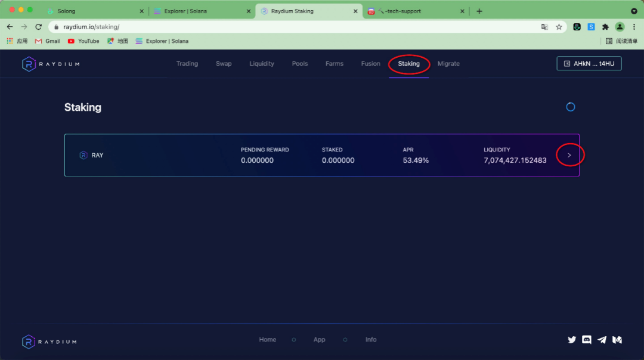The width and height of the screenshot is (644, 360).
Task: Open the Fusion nav item
Action: click(x=370, y=64)
